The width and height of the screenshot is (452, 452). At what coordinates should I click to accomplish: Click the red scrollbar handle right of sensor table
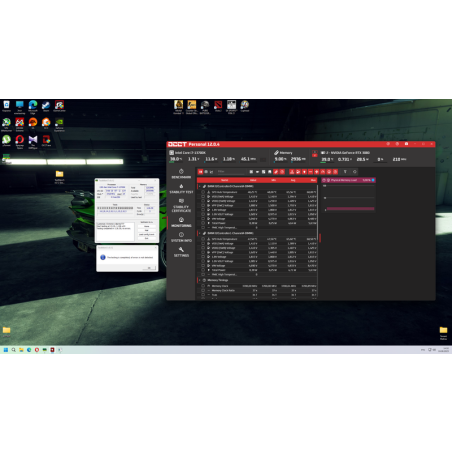click(x=320, y=238)
